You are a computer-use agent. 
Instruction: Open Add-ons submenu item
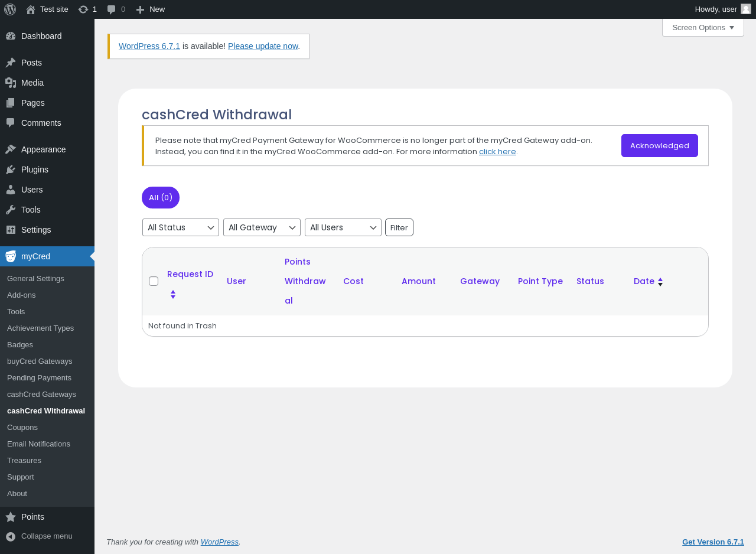pyautogui.click(x=21, y=295)
